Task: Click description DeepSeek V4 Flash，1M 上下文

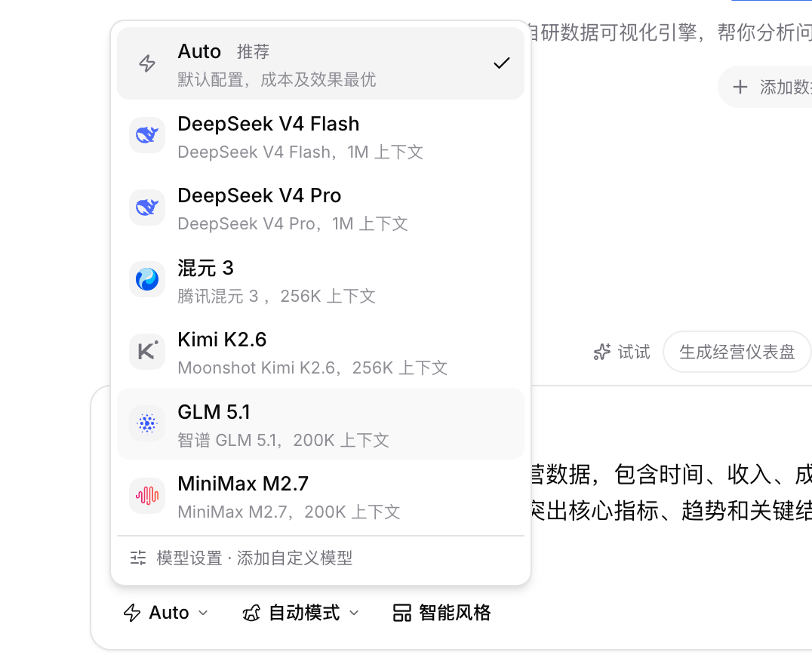Action: (300, 152)
